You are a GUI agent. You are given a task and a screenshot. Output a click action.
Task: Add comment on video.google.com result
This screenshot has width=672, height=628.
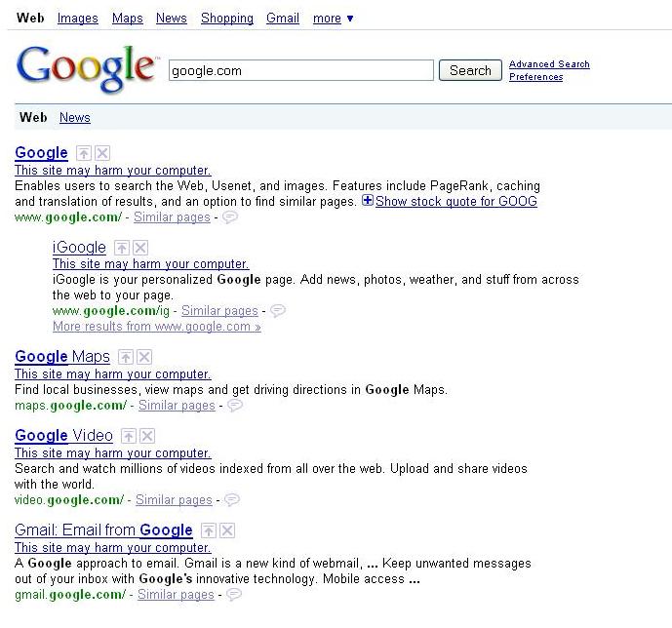232,500
